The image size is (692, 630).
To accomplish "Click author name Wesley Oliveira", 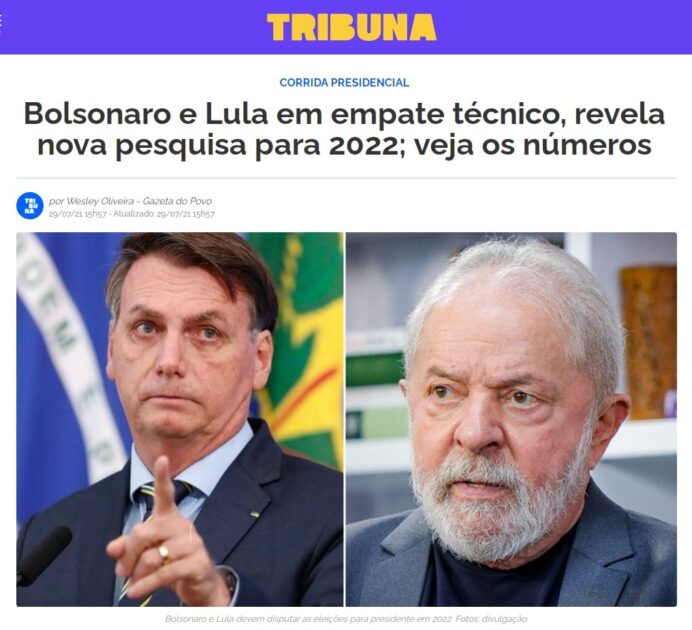I will pyautogui.click(x=100, y=201).
